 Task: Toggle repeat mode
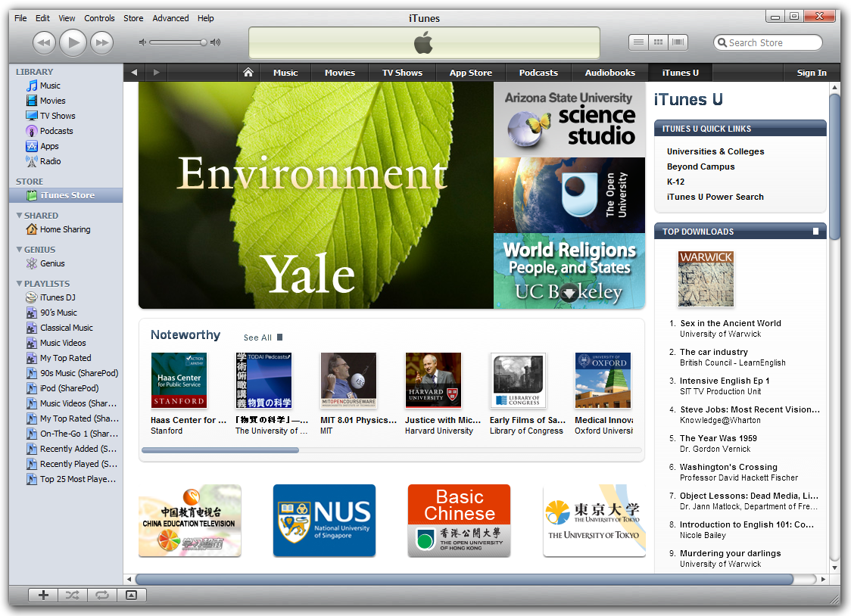coord(102,596)
